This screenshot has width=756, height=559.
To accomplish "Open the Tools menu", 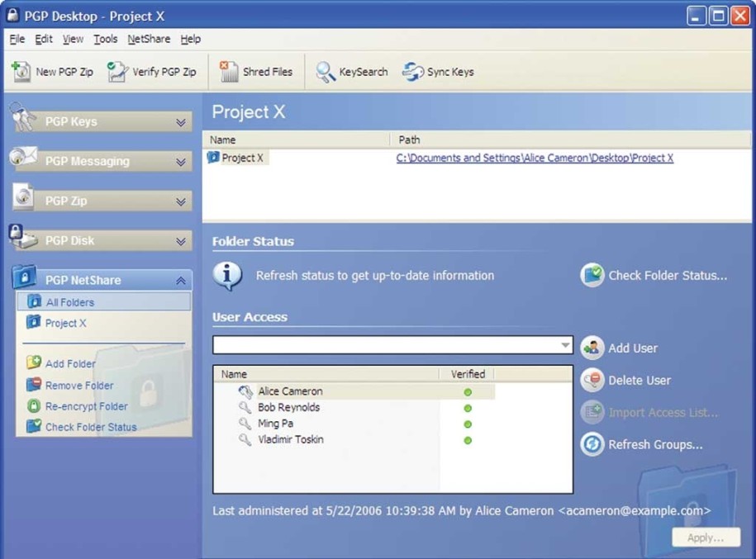I will [105, 39].
